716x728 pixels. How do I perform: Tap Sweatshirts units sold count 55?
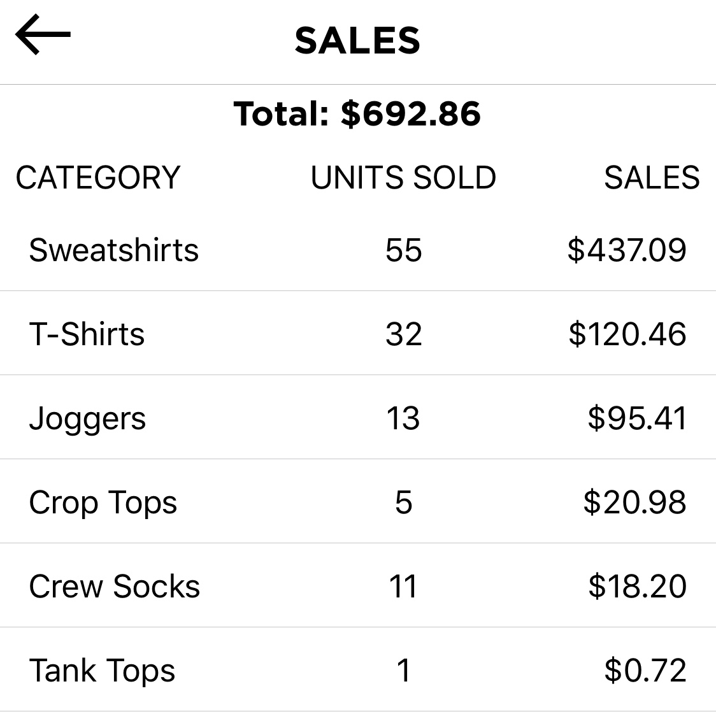pyautogui.click(x=403, y=250)
